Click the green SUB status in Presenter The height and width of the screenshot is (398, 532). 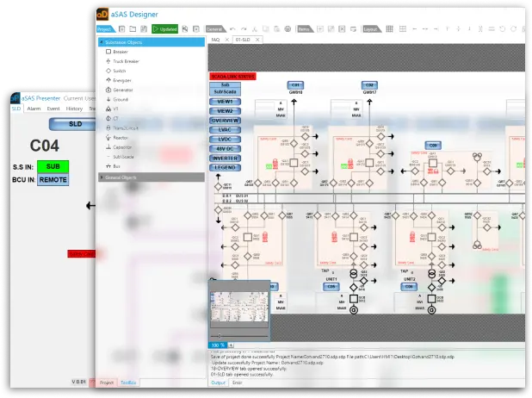(x=53, y=167)
